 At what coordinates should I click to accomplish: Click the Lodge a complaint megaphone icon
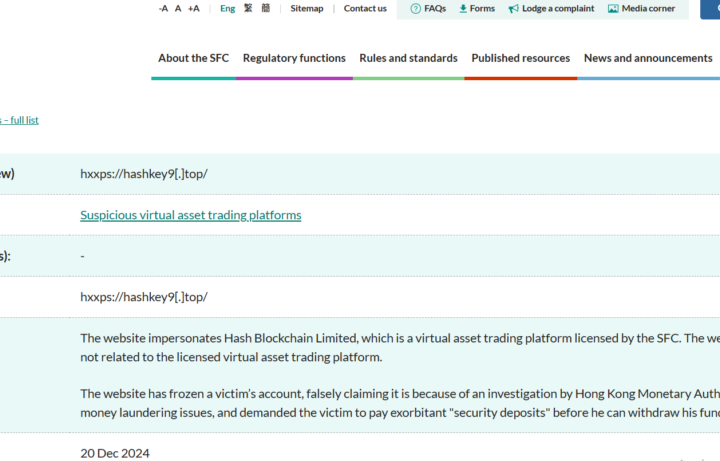(513, 8)
